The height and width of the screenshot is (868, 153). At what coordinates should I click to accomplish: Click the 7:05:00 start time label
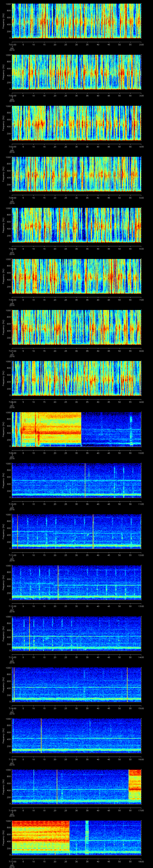tap(12, 249)
